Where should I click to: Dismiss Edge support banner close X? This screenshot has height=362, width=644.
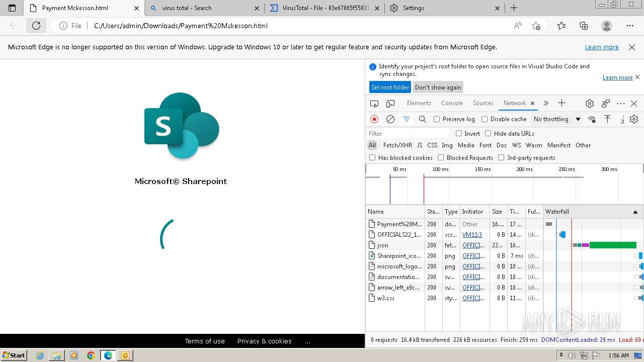point(632,47)
